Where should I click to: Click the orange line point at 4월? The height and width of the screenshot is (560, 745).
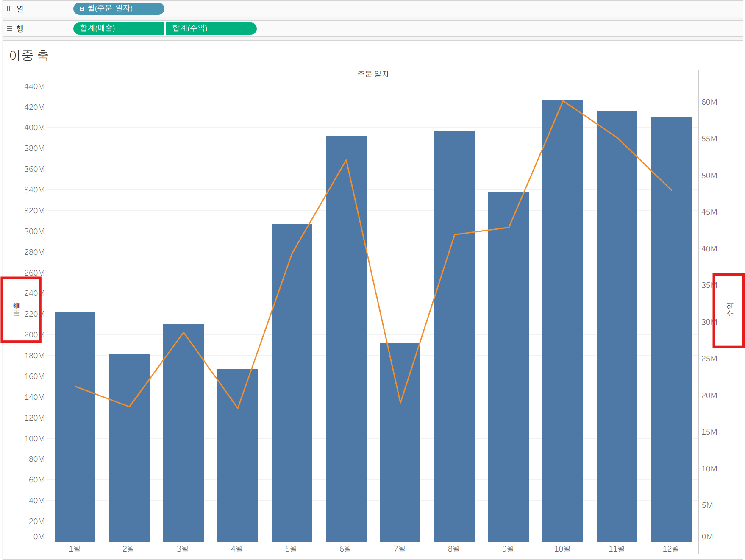pyautogui.click(x=238, y=408)
